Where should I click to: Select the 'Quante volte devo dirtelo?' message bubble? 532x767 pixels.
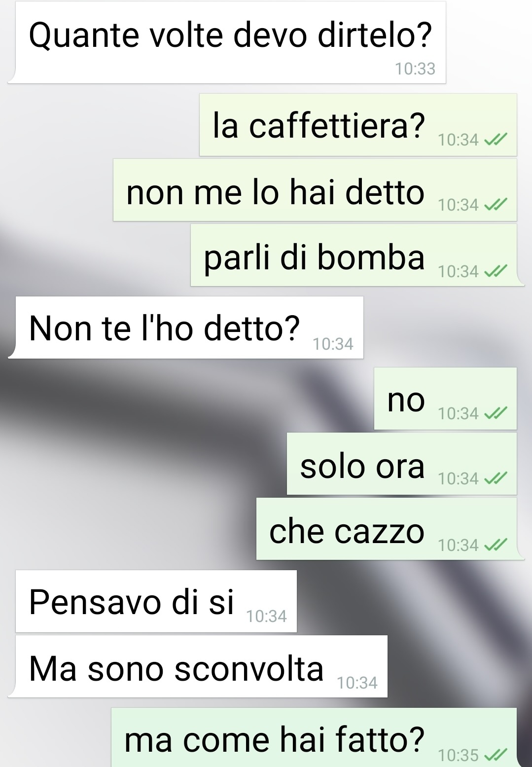pos(227,42)
